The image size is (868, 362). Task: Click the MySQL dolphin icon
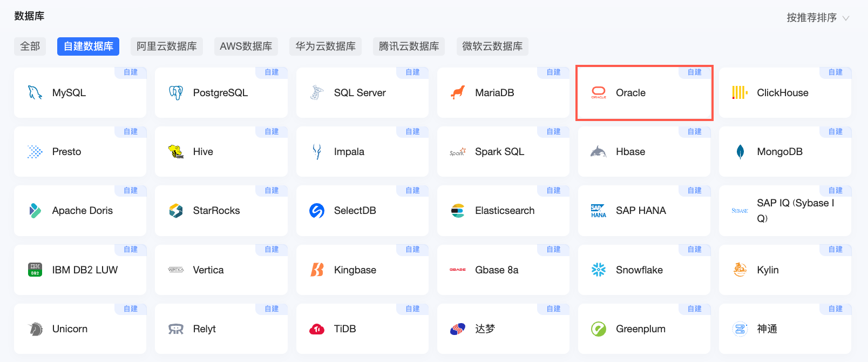[x=35, y=92]
